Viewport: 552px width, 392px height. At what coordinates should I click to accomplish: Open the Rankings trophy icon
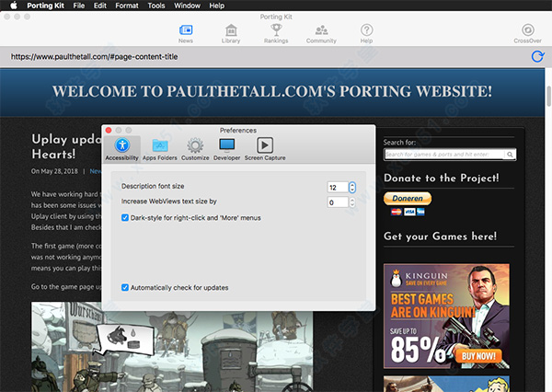(276, 33)
